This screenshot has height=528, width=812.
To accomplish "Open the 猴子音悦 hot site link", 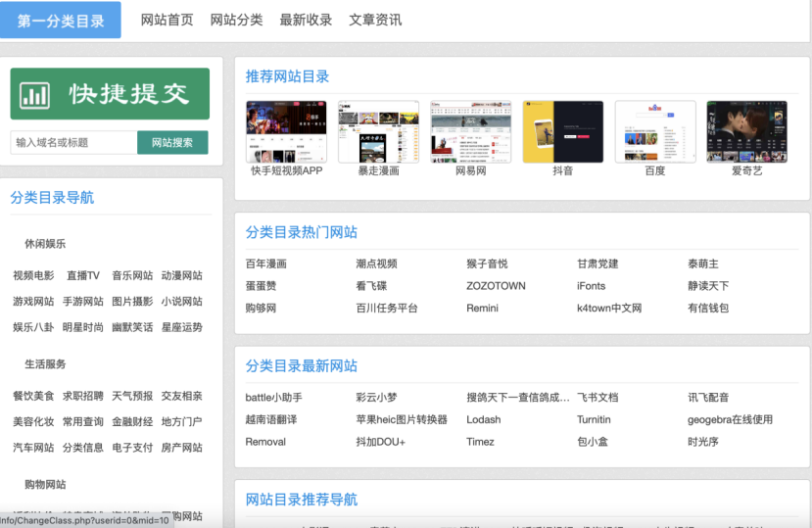I will click(488, 264).
